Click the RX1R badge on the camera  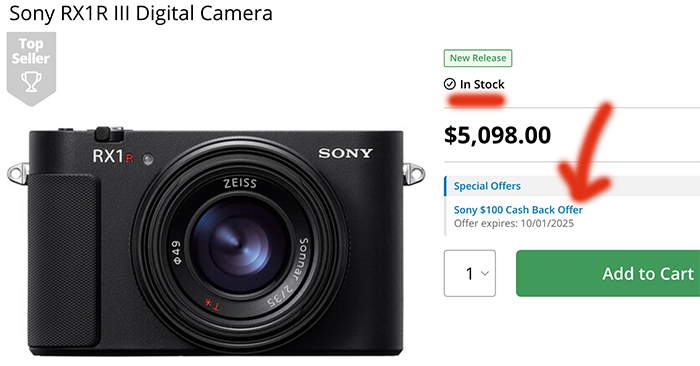(113, 156)
